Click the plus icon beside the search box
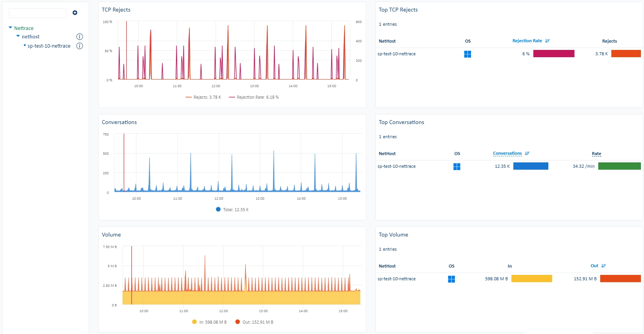Screen dimensions: 644x334 [x=75, y=13]
